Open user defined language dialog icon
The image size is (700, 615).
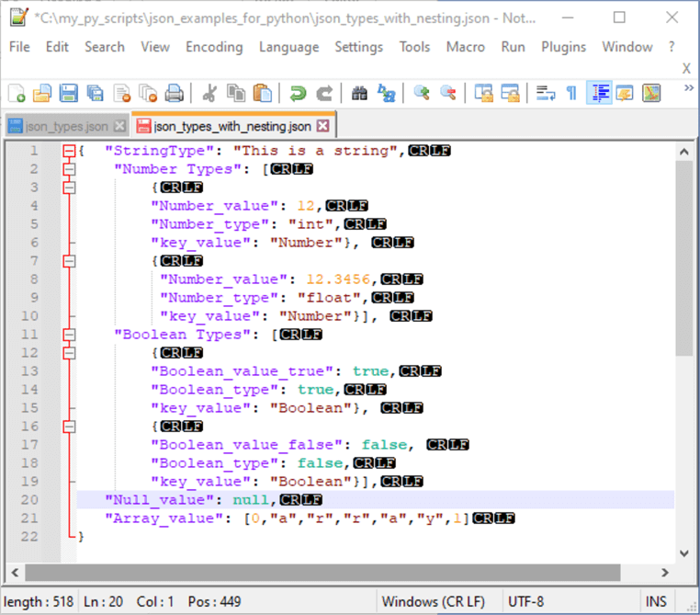[x=625, y=94]
